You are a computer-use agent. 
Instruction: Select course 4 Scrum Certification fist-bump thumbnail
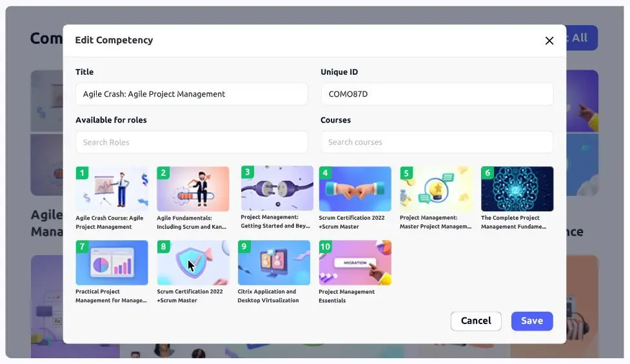[x=355, y=189]
